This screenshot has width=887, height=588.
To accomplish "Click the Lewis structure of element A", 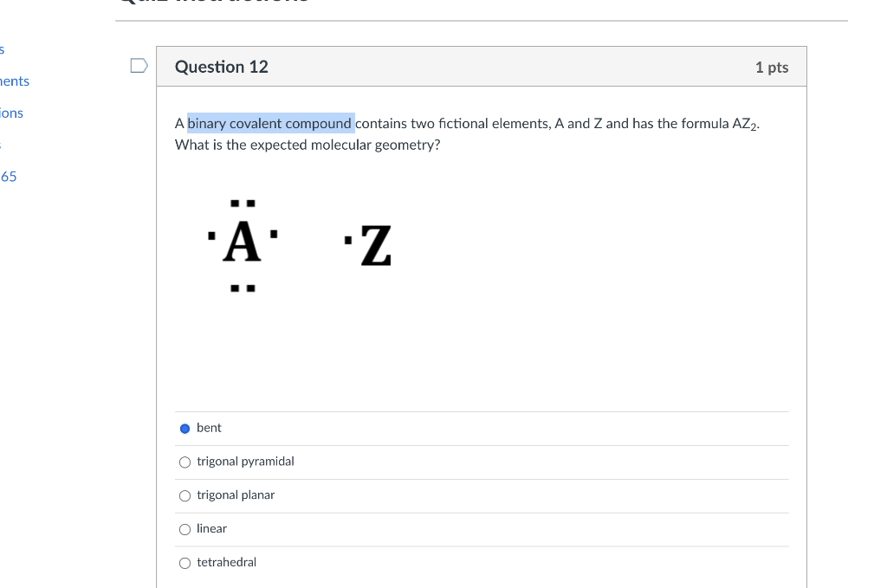I will click(x=243, y=245).
